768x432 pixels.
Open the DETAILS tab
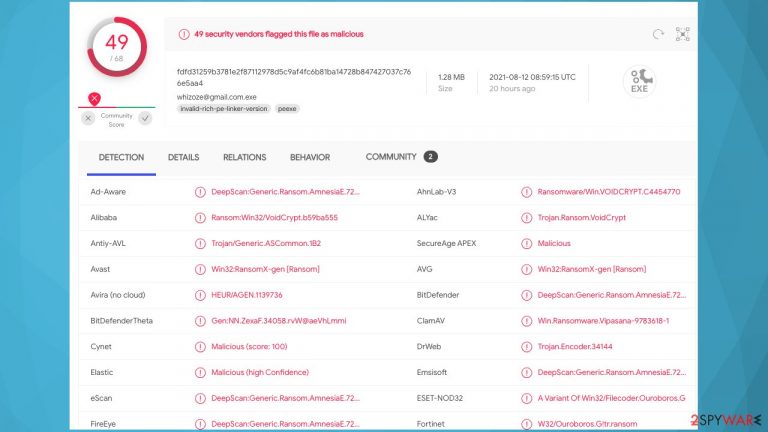[183, 157]
